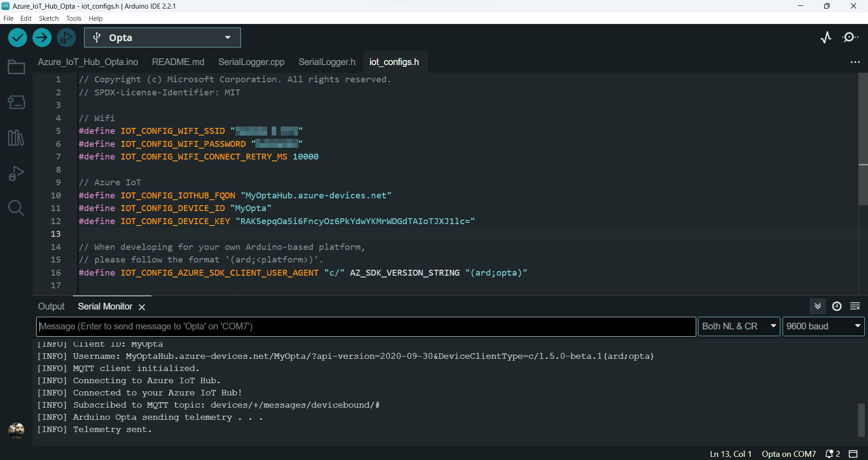Open the Sketch menu

(x=48, y=19)
